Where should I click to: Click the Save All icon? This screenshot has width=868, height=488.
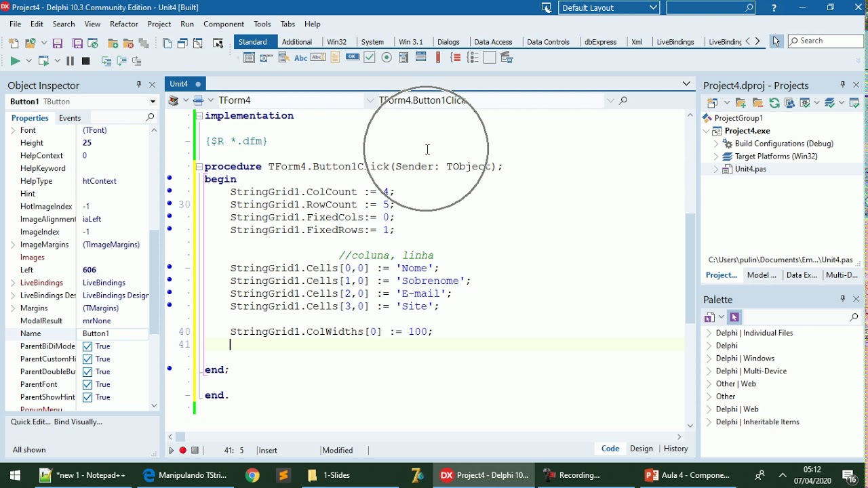[78, 43]
